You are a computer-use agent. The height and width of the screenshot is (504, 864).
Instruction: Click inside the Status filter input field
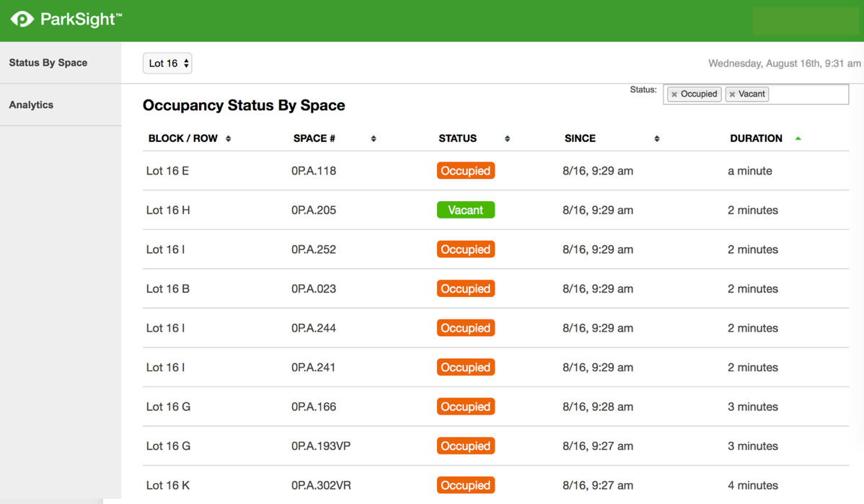806,94
